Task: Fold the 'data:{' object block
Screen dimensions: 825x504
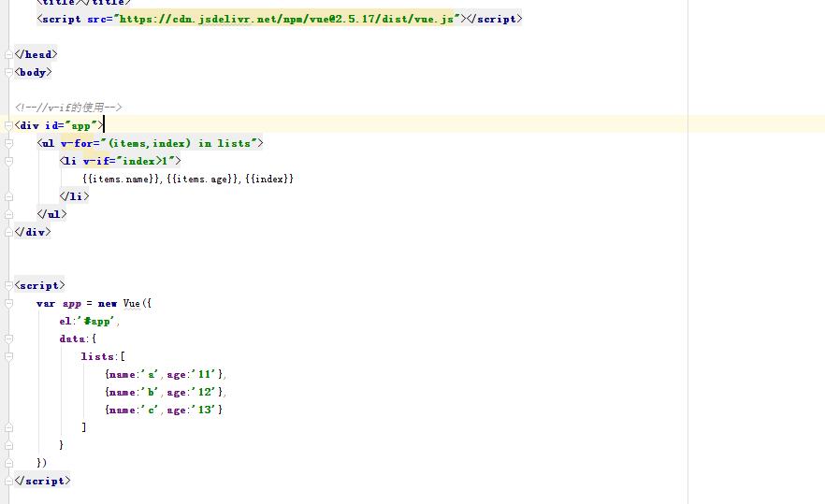Action: (x=8, y=338)
